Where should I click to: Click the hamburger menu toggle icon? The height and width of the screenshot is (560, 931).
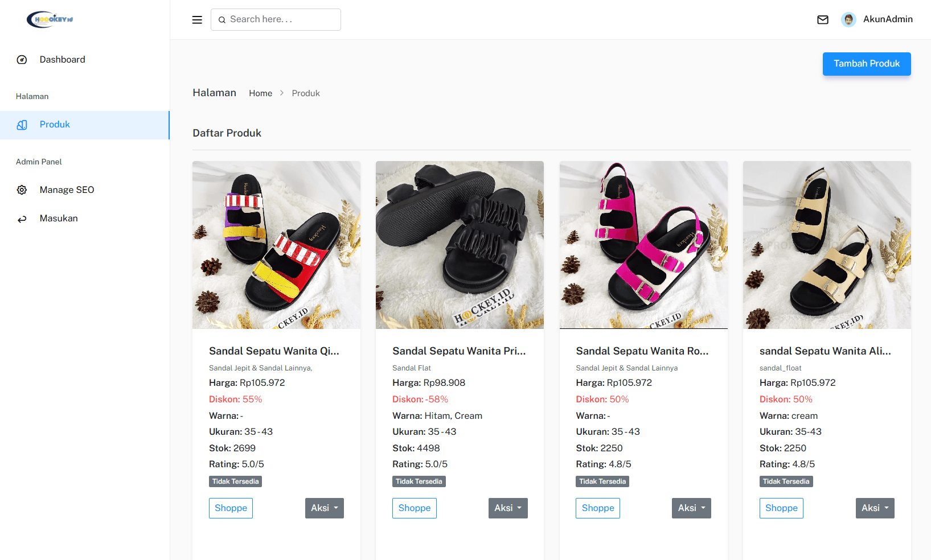click(x=197, y=20)
